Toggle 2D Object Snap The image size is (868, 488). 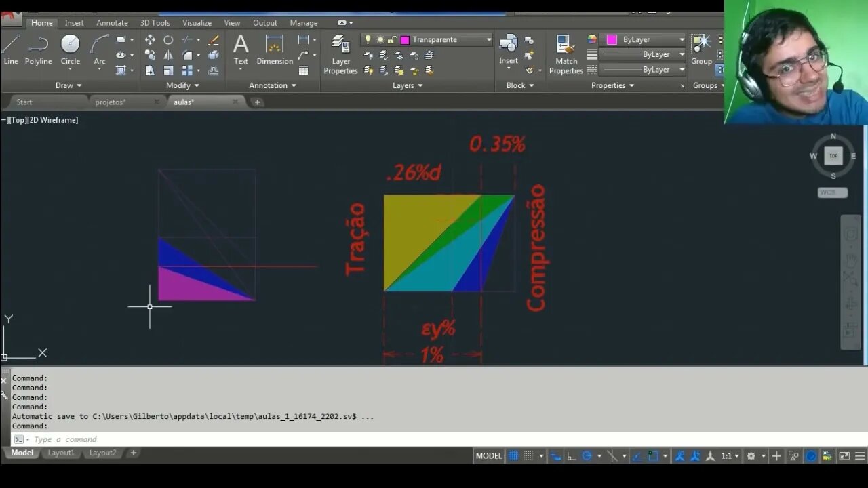click(653, 456)
